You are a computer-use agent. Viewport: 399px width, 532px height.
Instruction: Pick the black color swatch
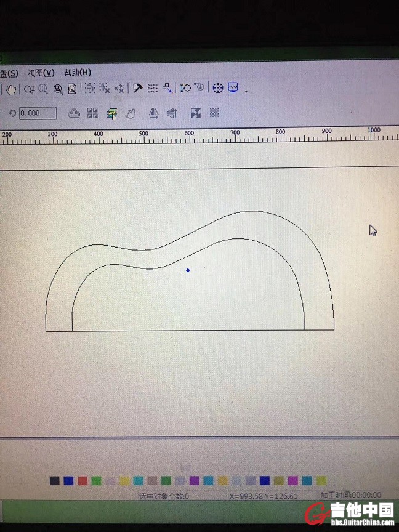(x=55, y=480)
